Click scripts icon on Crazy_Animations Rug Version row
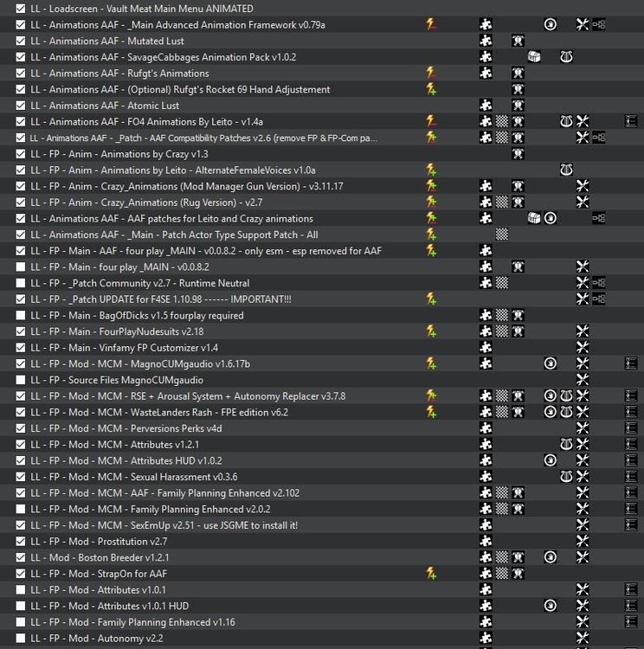 tap(583, 202)
